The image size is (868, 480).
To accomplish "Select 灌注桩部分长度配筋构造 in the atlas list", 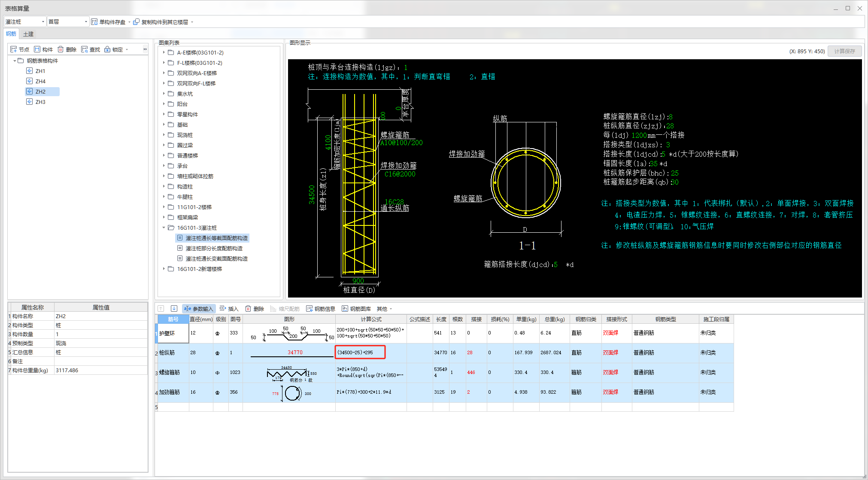I will coord(210,248).
